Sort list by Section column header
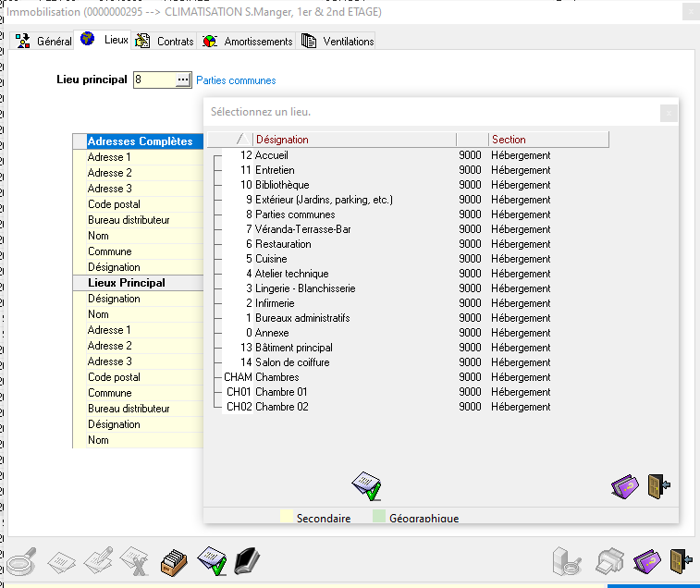The image size is (700, 588). [547, 140]
